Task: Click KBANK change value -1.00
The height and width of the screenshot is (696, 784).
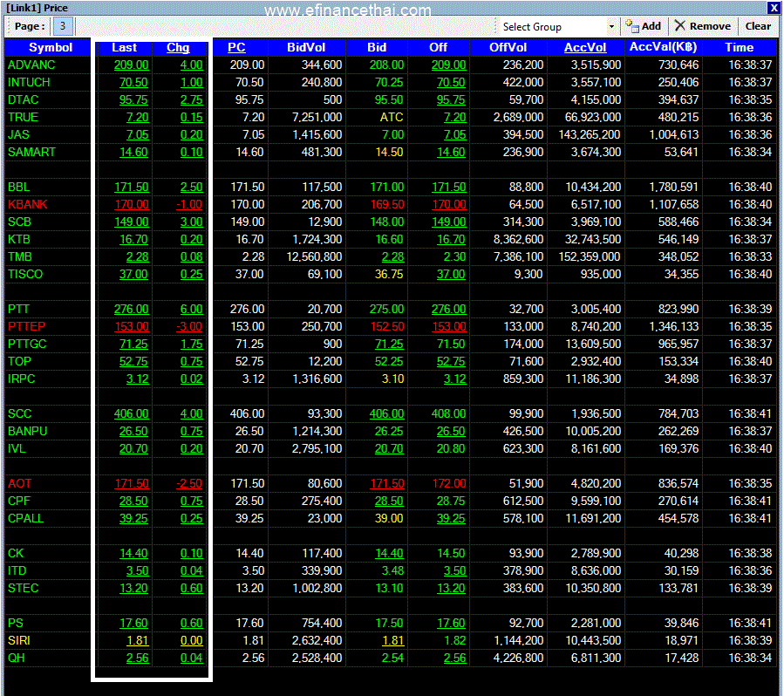Action: tap(189, 204)
